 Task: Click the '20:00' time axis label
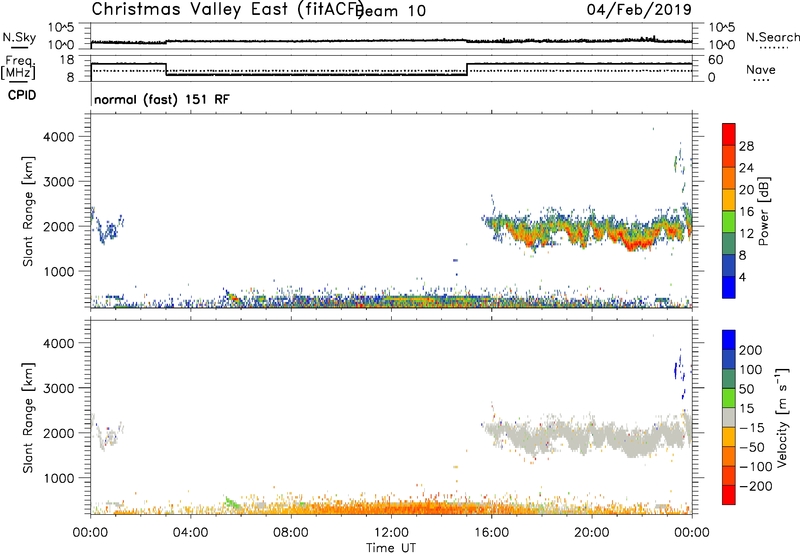coord(592,533)
